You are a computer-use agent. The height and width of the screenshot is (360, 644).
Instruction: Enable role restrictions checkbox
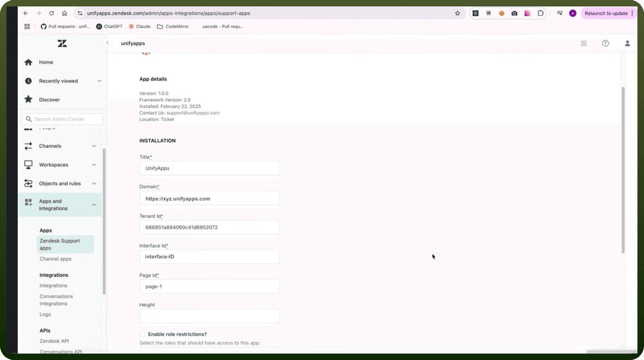(x=142, y=334)
